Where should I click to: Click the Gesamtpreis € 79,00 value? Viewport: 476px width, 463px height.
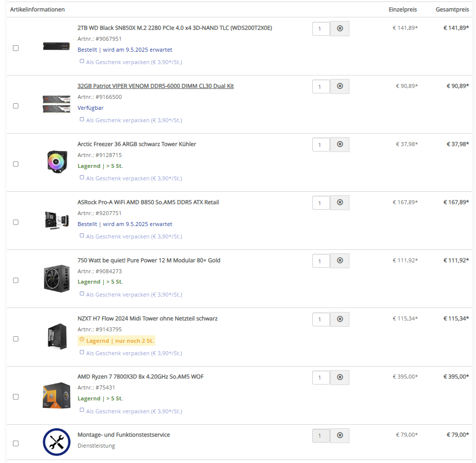coord(458,435)
